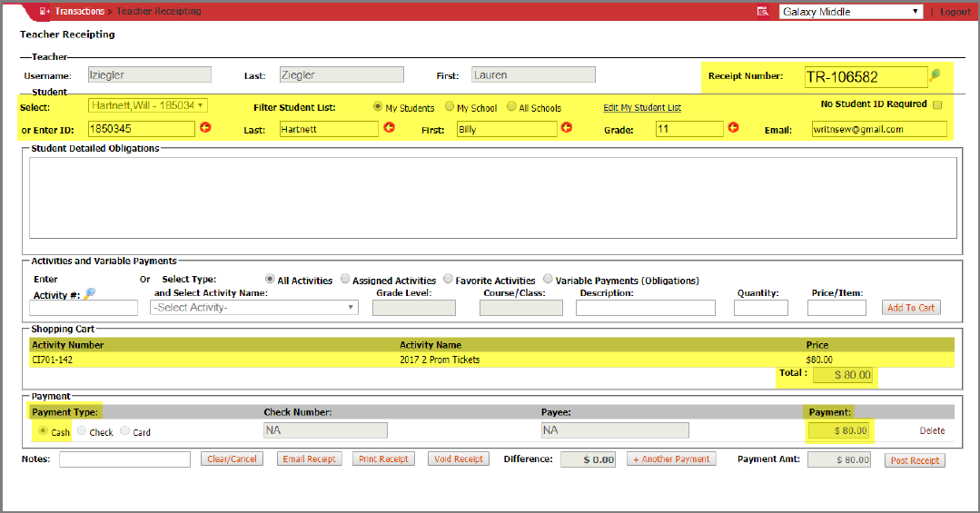Open the Select Activity dropdown

coord(253,308)
